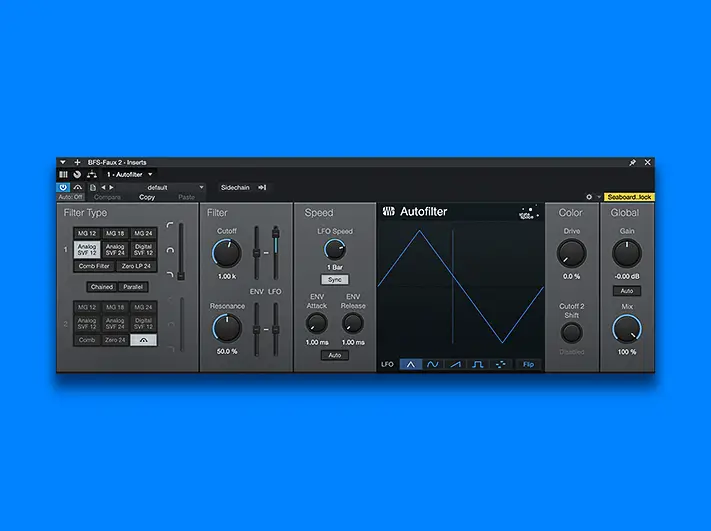
Task: Select the sawtooth LFO waveform
Action: [455, 364]
